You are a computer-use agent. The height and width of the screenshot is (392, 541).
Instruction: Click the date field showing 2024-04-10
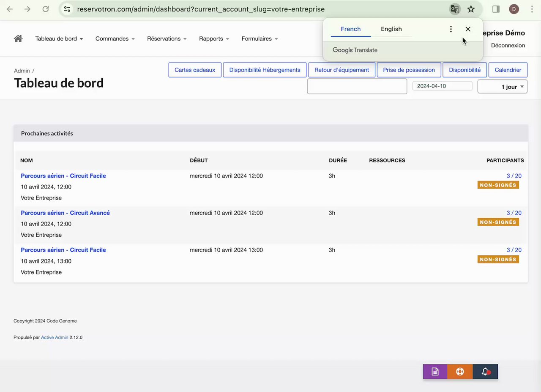pos(442,86)
